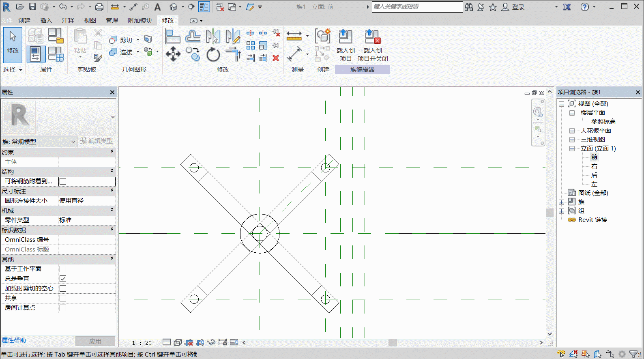Select the Array tool

(251, 45)
